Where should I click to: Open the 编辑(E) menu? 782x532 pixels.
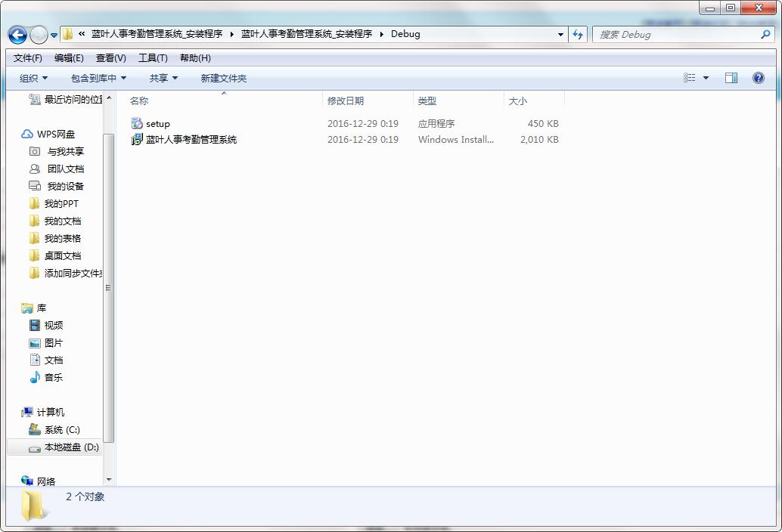69,58
